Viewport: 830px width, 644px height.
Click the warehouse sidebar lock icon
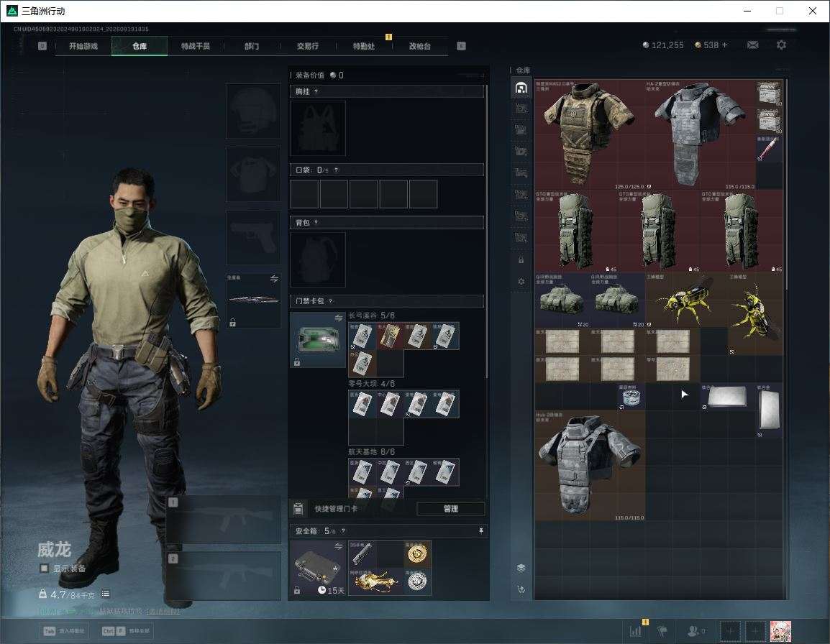(x=521, y=259)
